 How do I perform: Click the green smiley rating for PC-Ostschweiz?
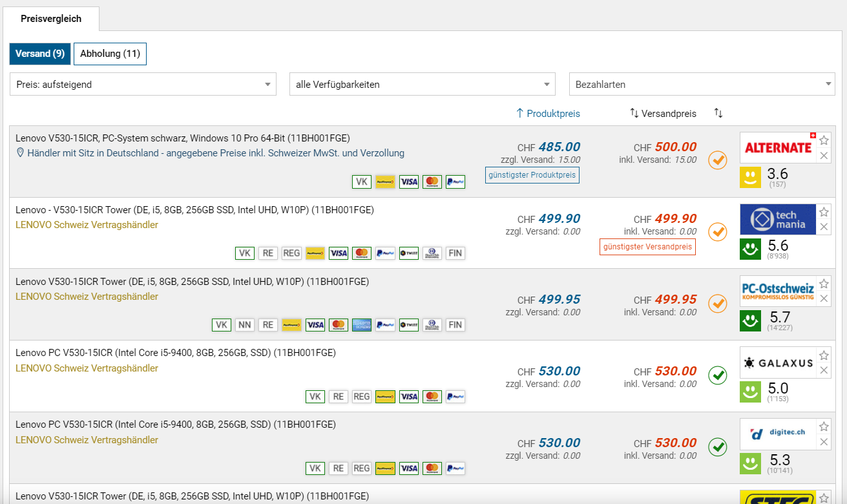(750, 321)
